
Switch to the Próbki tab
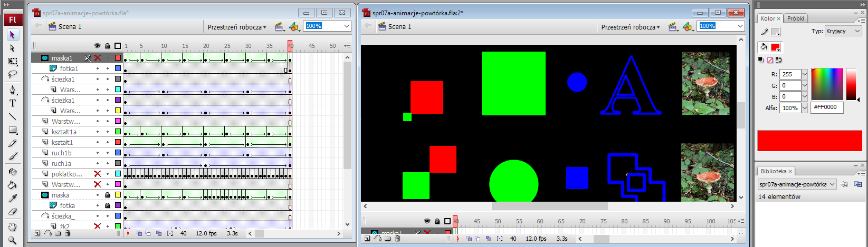coord(795,18)
